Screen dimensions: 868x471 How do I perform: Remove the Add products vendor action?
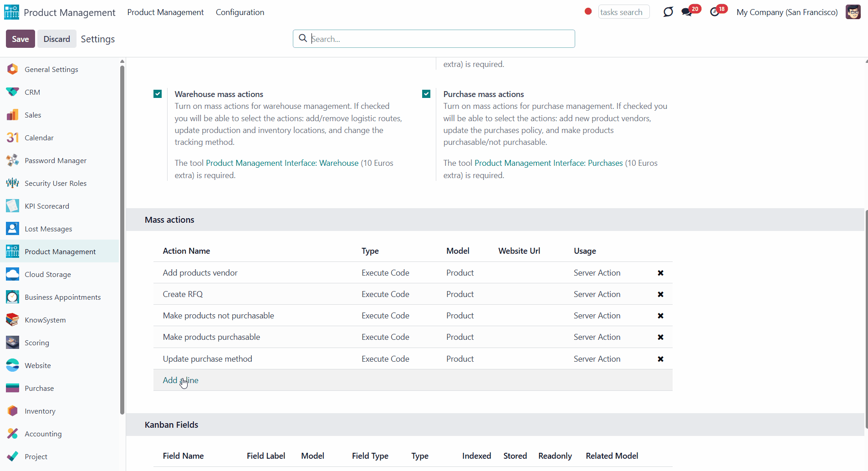(x=660, y=273)
